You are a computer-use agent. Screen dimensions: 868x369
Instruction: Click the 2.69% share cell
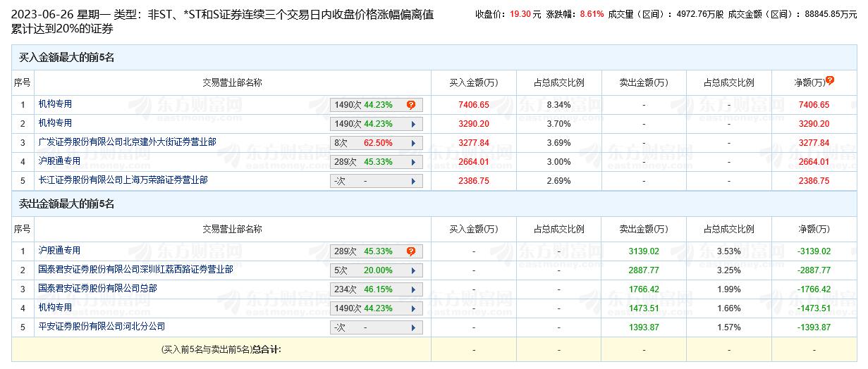pos(558,181)
